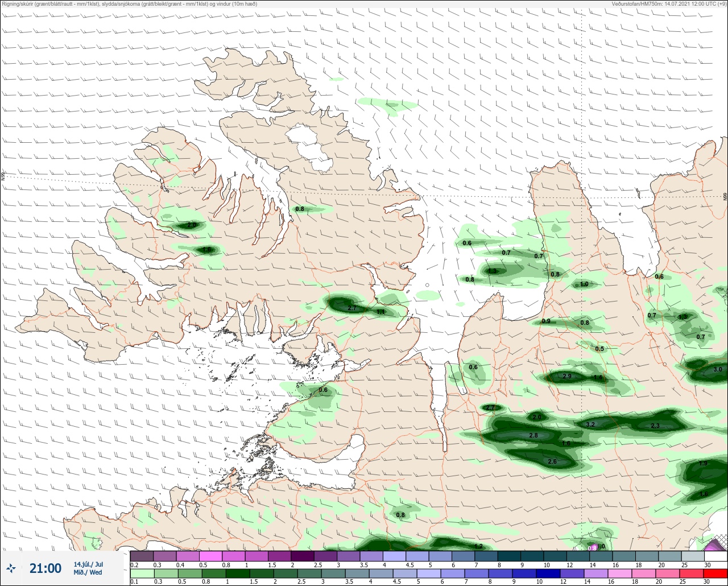This screenshot has width=728, height=586.
Task: Click the Veðurstofan logo icon beside the time
Action: pyautogui.click(x=11, y=568)
